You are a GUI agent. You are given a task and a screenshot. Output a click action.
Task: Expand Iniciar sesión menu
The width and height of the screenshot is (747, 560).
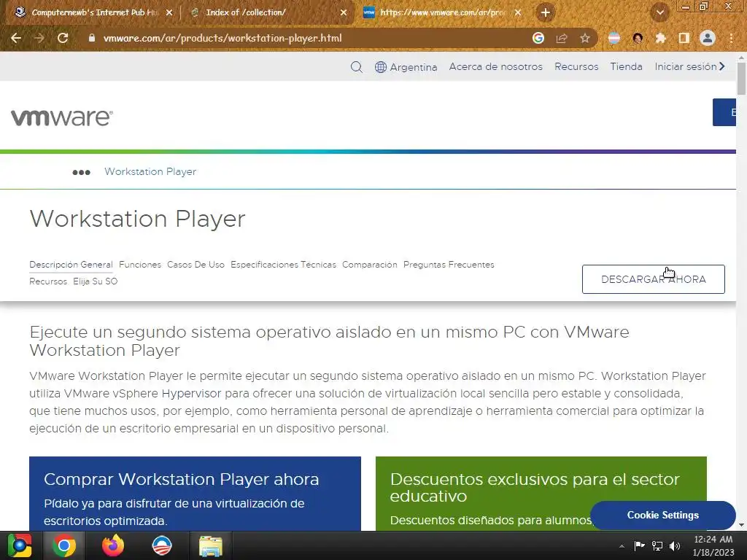690,66
